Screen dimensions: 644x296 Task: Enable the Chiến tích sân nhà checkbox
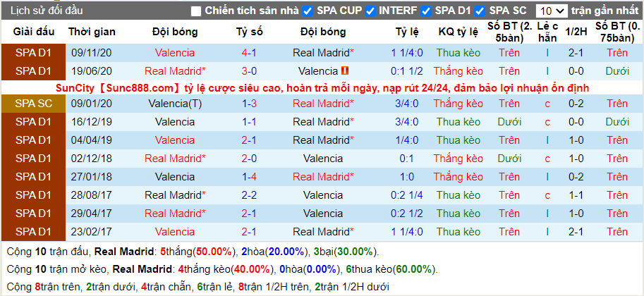(196, 11)
